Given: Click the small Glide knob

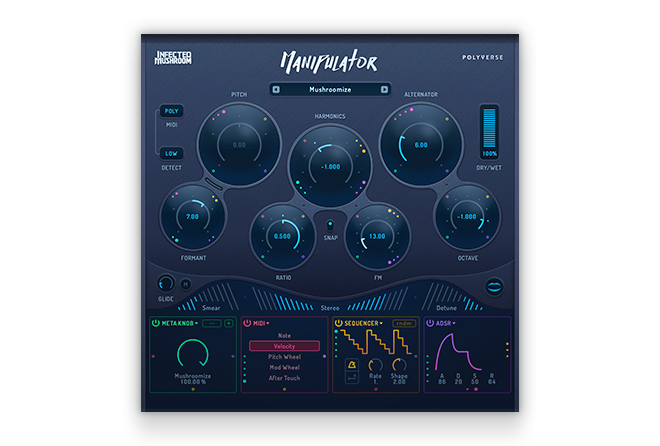Looking at the screenshot, I should click(166, 284).
